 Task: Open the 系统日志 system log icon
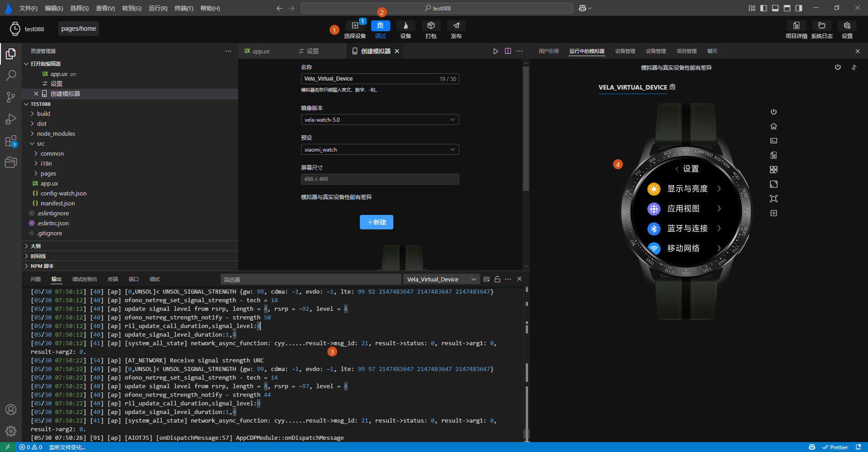click(821, 26)
